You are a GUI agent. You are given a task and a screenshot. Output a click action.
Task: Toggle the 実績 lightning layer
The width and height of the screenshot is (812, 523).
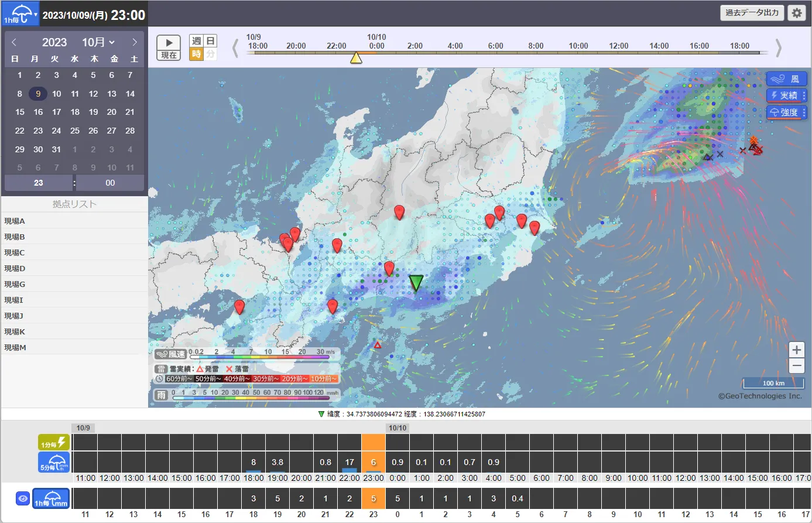point(783,95)
